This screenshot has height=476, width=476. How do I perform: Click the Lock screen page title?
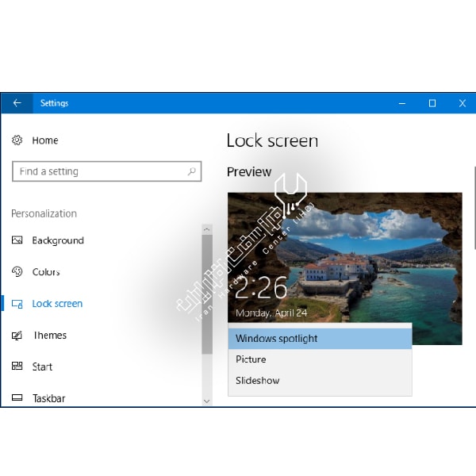point(272,140)
